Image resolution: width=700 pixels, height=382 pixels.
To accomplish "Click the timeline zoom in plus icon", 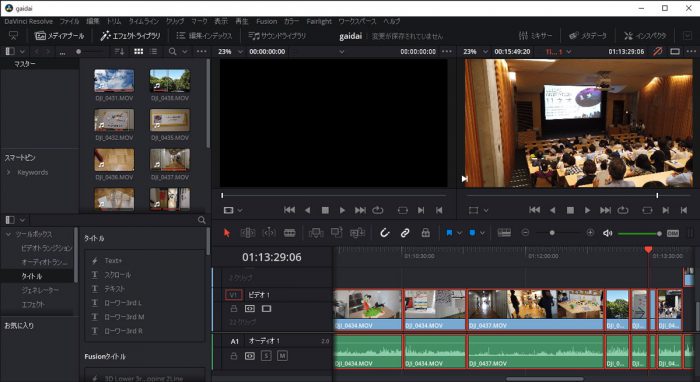I will click(590, 233).
